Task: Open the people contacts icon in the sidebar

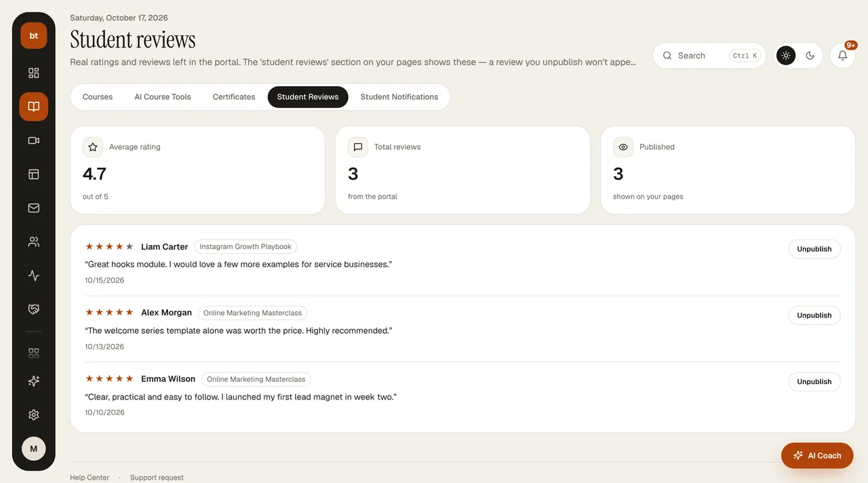Action: coord(34,241)
